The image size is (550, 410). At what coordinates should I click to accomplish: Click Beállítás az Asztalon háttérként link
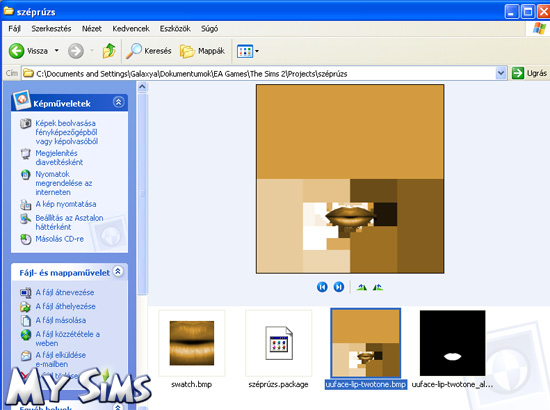click(69, 222)
